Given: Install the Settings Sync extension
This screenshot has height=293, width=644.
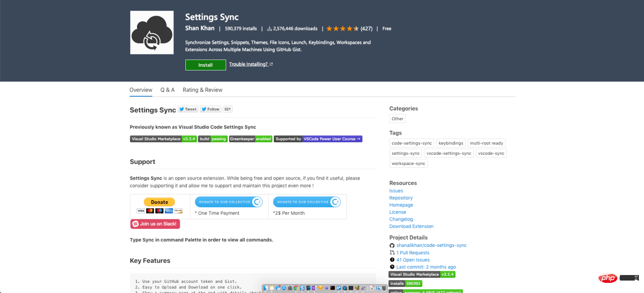Looking at the screenshot, I should pyautogui.click(x=206, y=65).
